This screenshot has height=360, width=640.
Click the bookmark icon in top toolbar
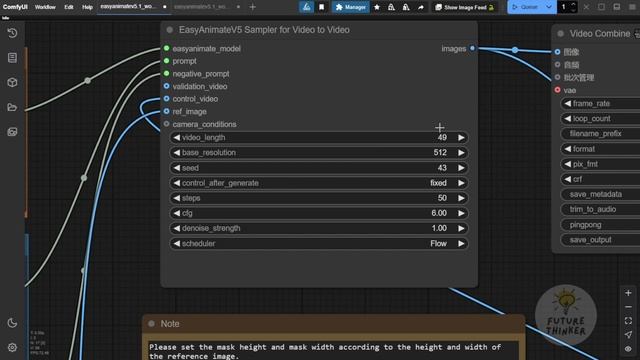[x=322, y=7]
